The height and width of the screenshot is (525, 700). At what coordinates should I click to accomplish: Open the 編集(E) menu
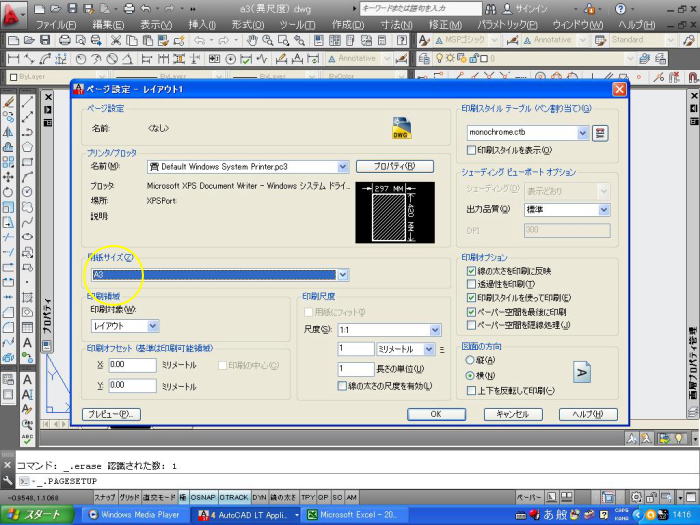(x=108, y=25)
